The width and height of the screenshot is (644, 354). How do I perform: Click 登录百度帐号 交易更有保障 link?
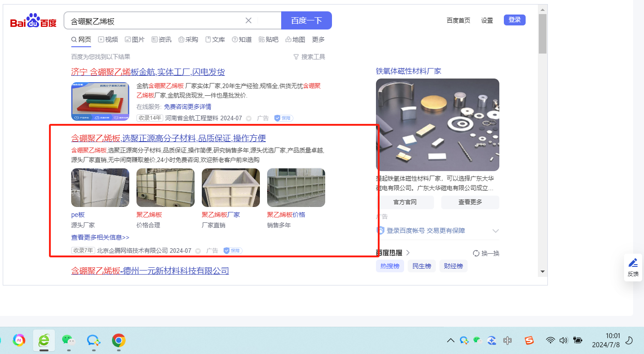pyautogui.click(x=425, y=231)
